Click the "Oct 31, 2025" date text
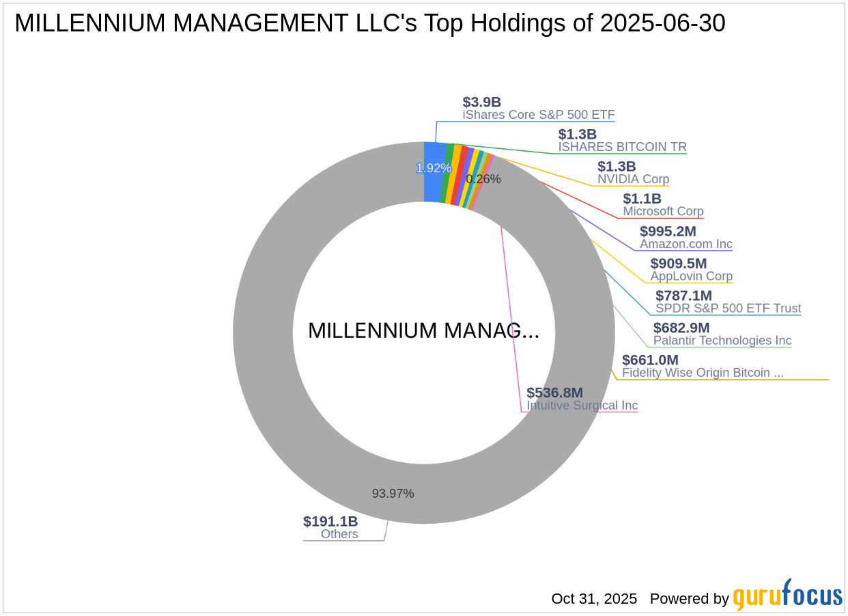848x616 pixels. pyautogui.click(x=593, y=599)
